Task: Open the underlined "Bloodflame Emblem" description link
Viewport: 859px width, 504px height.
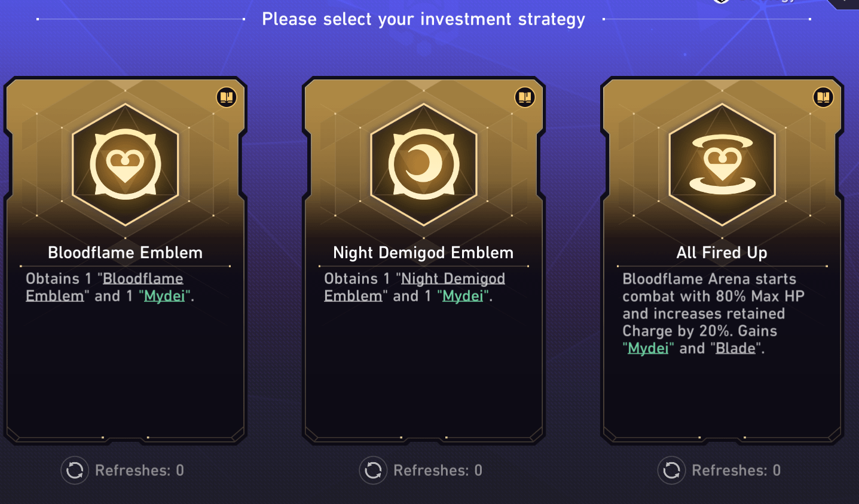Action: click(143, 279)
